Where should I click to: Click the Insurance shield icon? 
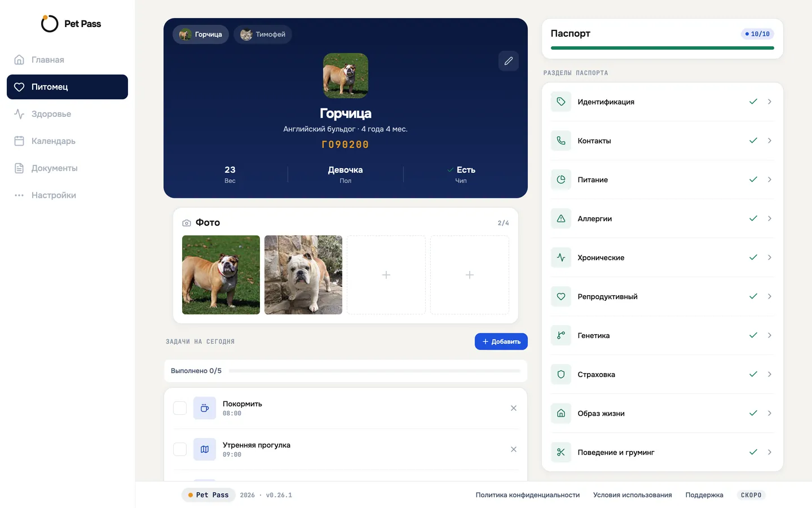point(561,374)
